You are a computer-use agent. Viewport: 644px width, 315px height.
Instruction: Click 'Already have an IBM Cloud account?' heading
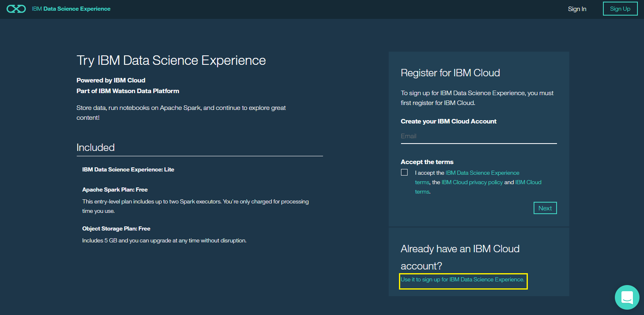pyautogui.click(x=460, y=257)
